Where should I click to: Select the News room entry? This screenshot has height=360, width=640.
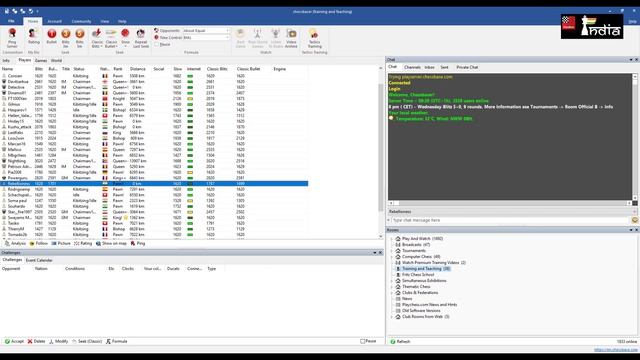[x=407, y=299]
